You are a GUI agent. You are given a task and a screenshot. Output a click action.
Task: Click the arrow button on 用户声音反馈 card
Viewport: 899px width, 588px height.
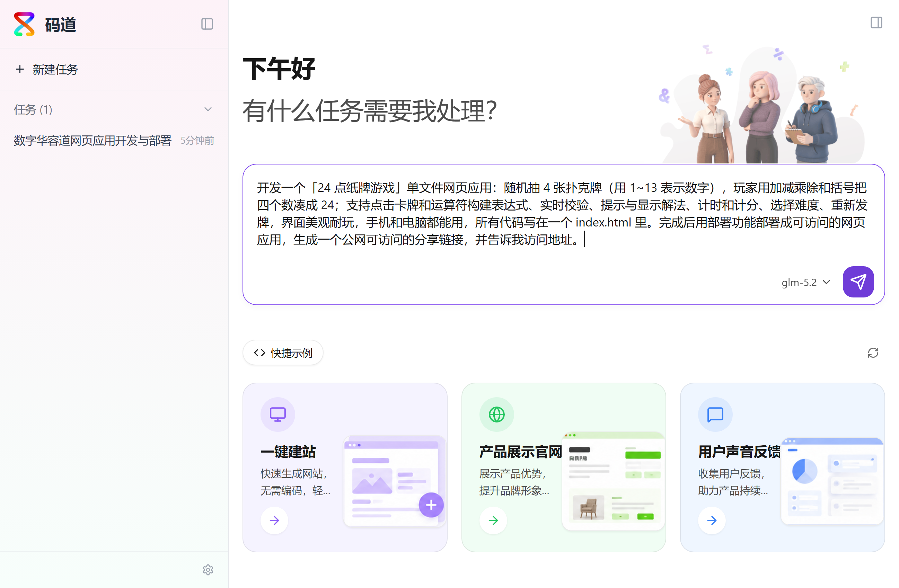tap(712, 520)
